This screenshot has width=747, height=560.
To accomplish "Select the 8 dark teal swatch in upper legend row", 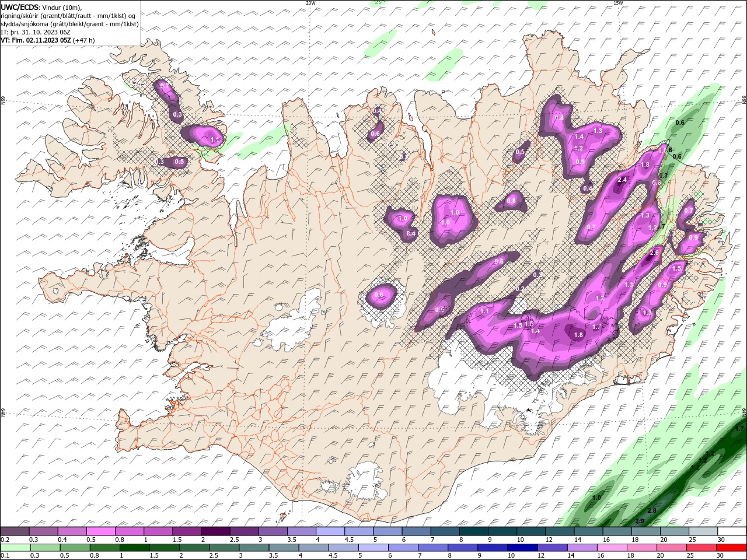I will click(x=473, y=531).
